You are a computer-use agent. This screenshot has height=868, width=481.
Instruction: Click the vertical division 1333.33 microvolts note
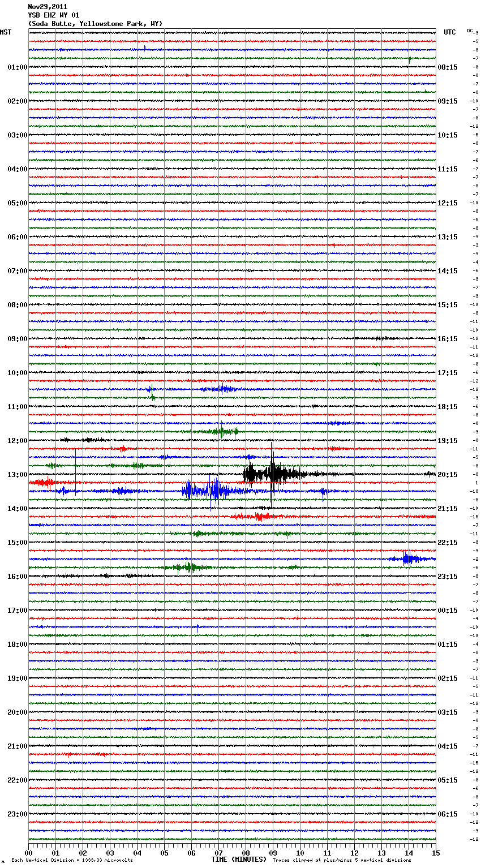[x=72, y=861]
